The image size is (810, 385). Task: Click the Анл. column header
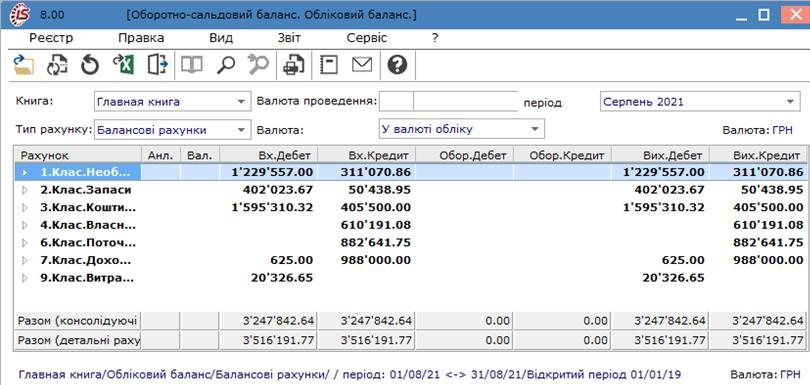click(161, 155)
